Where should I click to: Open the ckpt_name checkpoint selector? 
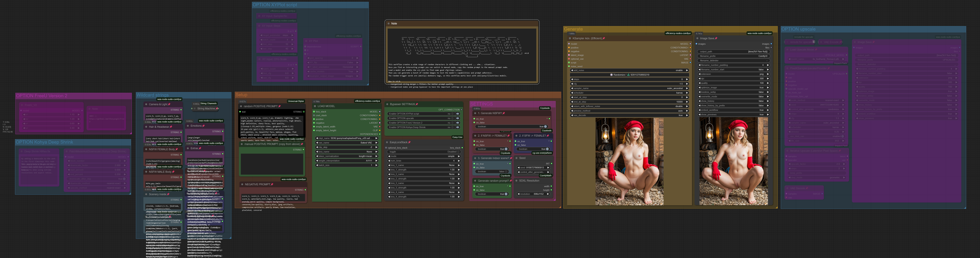point(347,138)
